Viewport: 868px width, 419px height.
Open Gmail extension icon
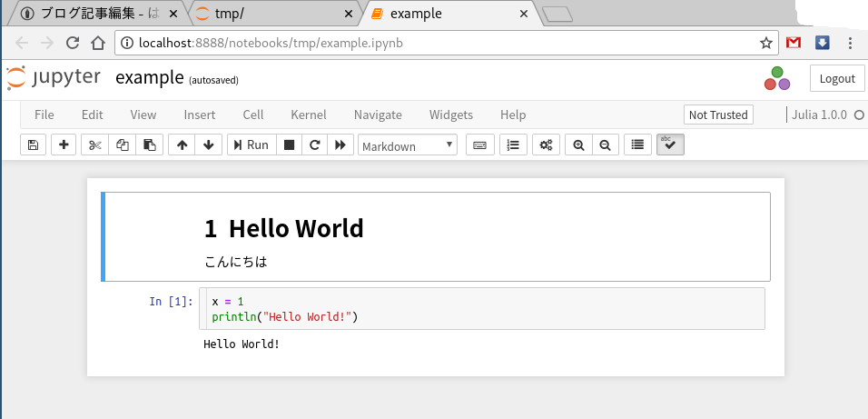coord(794,42)
